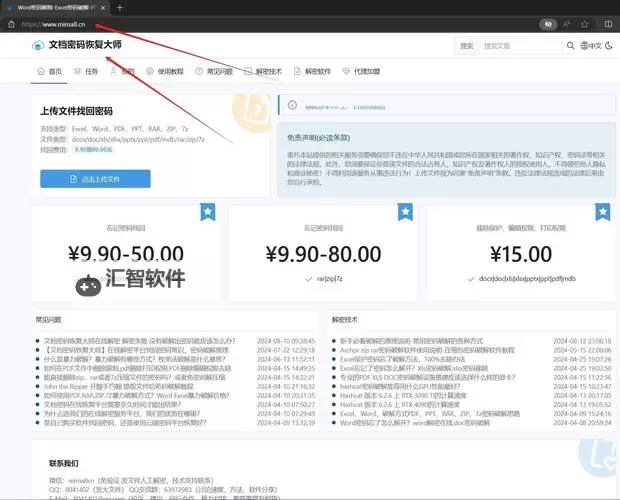This screenshot has width=620, height=500.
Task: Click the star ribbon on ¥9.90-80.00 card
Action: pyautogui.click(x=405, y=212)
